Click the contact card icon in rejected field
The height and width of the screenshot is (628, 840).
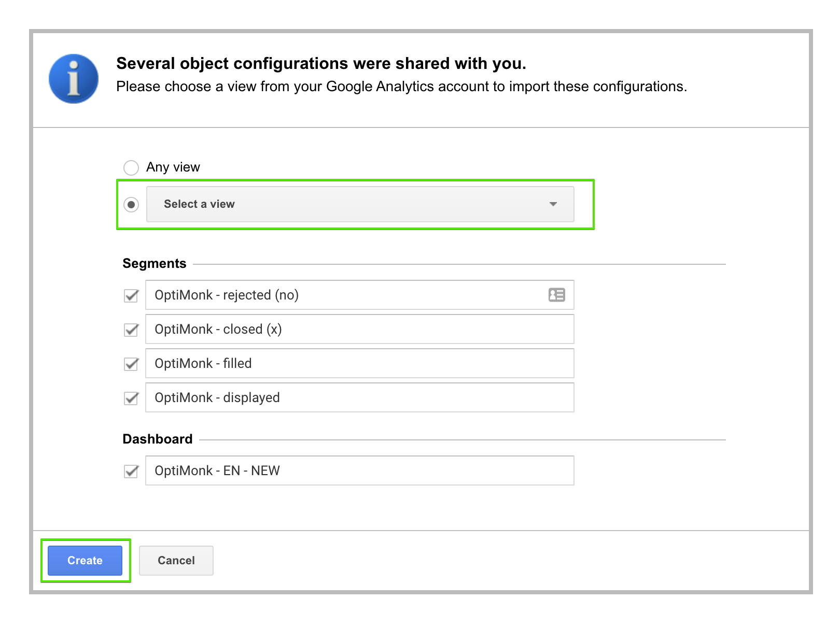[x=557, y=295]
